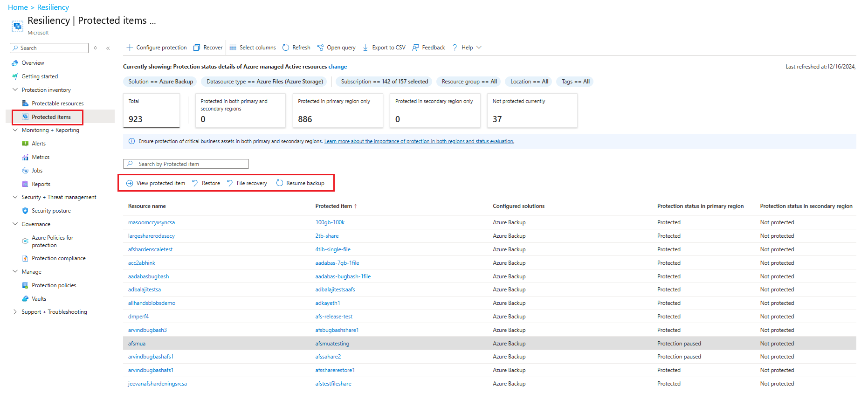Expand the Support + Troubleshooting section

tap(15, 312)
